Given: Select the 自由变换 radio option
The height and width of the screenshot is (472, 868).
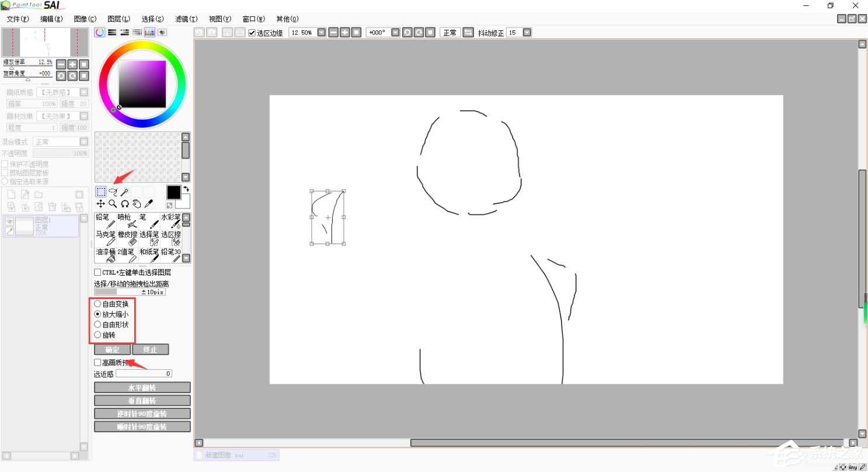Looking at the screenshot, I should (97, 304).
